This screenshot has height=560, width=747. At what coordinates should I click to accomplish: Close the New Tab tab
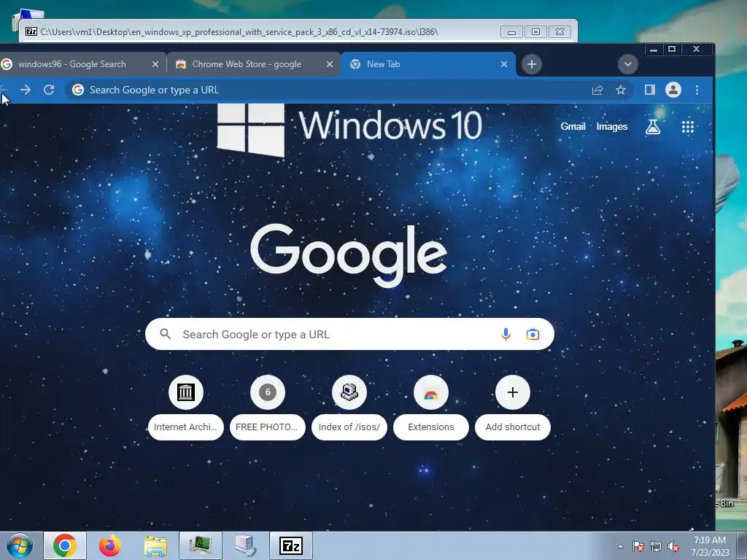pyautogui.click(x=504, y=64)
